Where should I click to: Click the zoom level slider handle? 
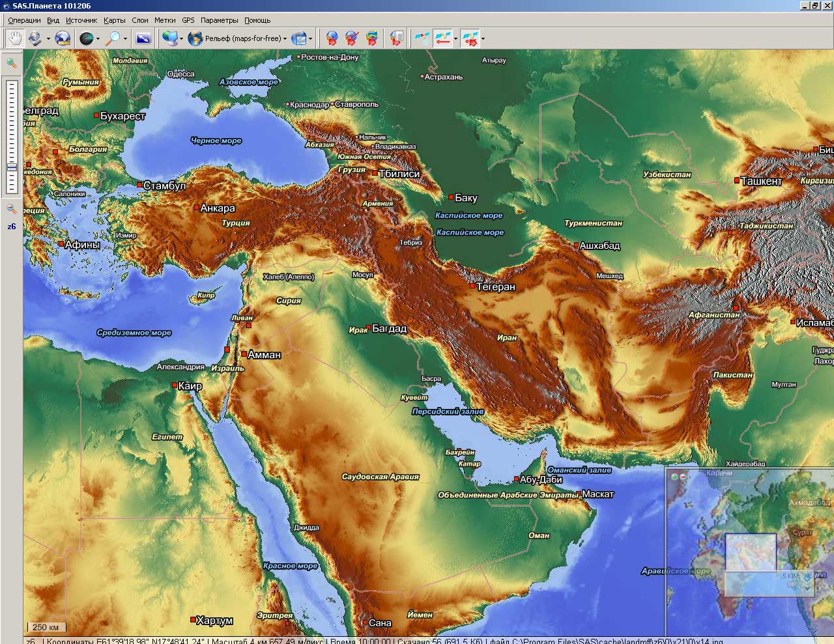(11, 167)
